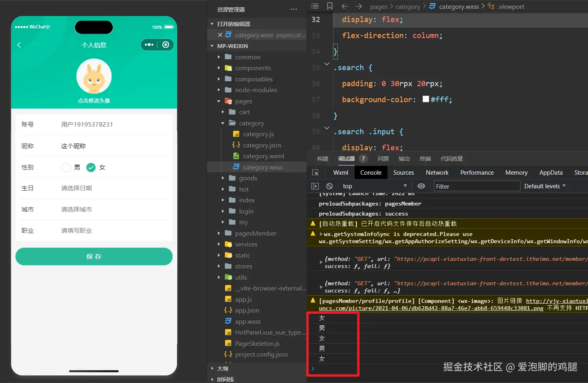Image resolution: width=588 pixels, height=383 pixels.
Task: Fold the .search rule at line 35
Action: pos(327,64)
